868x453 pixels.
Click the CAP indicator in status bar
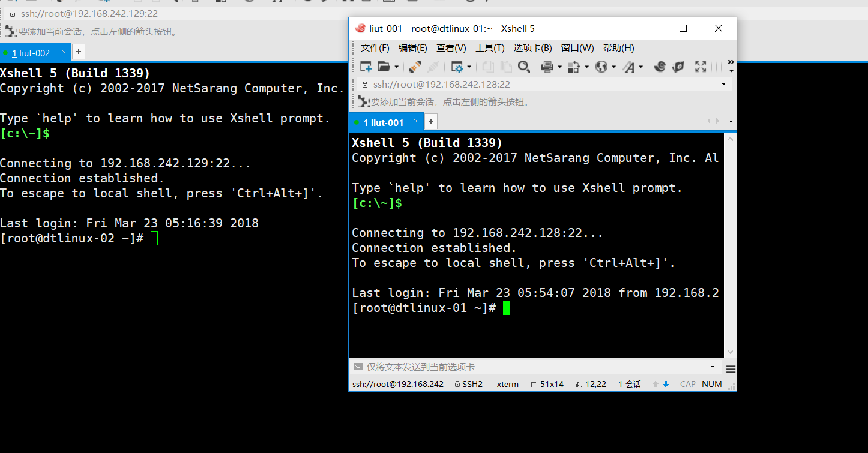[x=688, y=384]
